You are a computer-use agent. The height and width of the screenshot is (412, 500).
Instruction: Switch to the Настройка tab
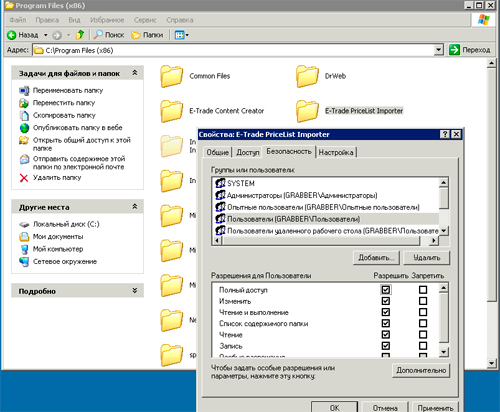click(336, 152)
